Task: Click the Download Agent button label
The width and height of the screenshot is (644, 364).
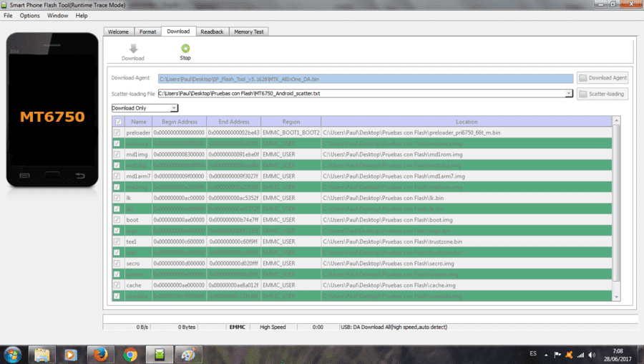Action: pyautogui.click(x=608, y=77)
